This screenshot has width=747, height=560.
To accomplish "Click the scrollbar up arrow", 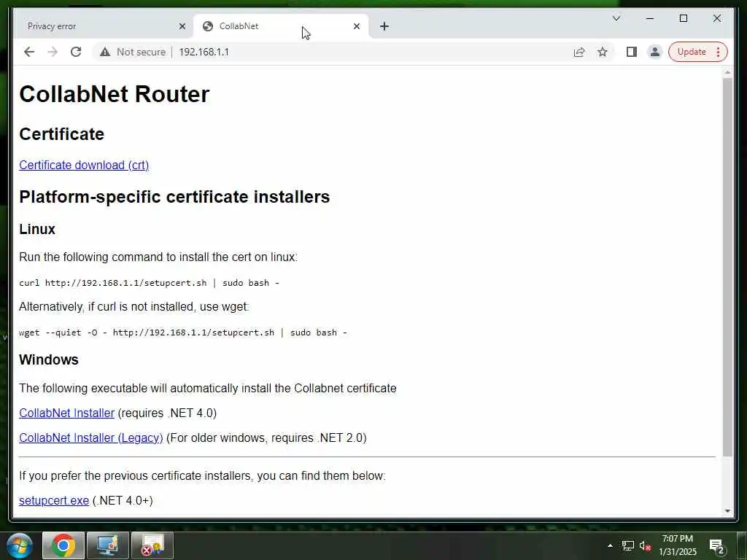I will [727, 73].
